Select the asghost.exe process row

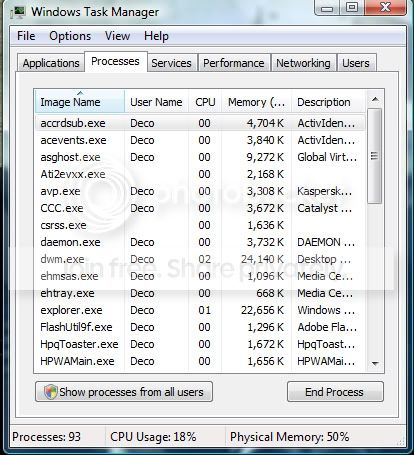(200, 157)
